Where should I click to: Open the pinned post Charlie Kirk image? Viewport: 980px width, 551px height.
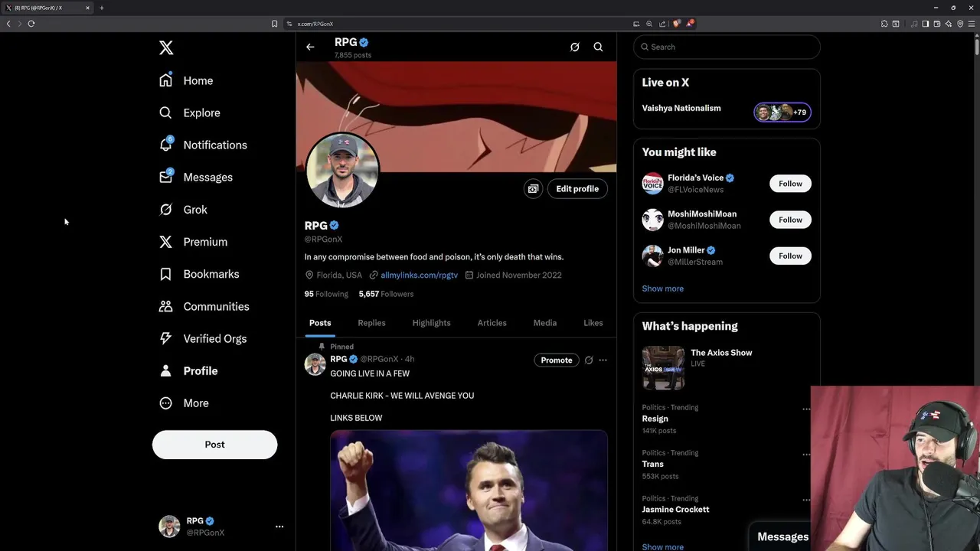469,491
